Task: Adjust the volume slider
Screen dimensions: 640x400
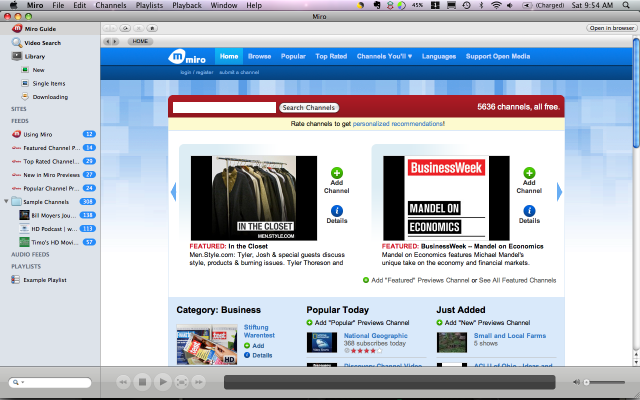Action: tap(605, 382)
